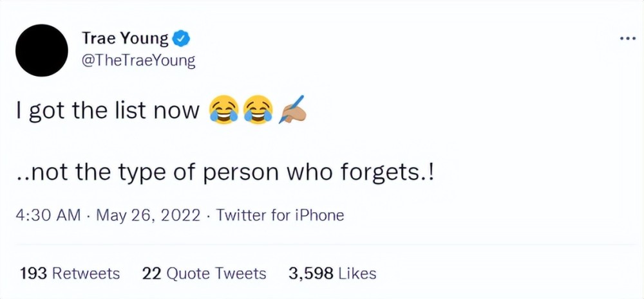Click the May 26, 2022 date
This screenshot has width=644, height=299.
(148, 215)
